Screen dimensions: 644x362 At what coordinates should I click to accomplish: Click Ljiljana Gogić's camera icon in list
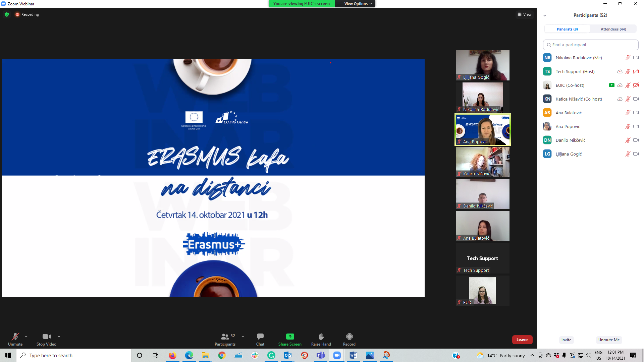636,154
